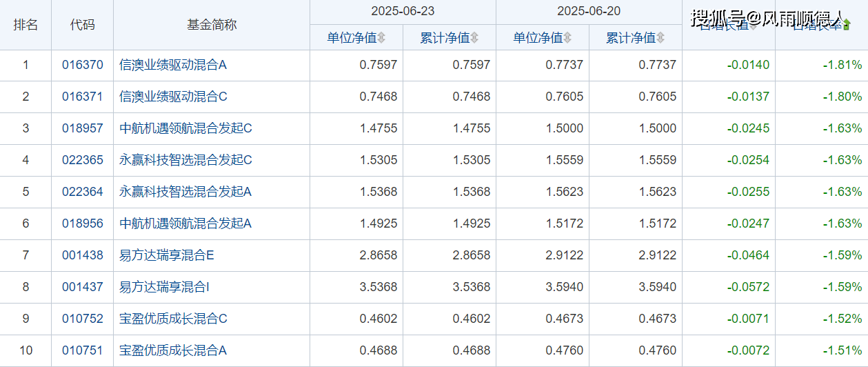This screenshot has height=367, width=868.
Task: Select growth value -0.0255 for 022364
Action: 748,192
